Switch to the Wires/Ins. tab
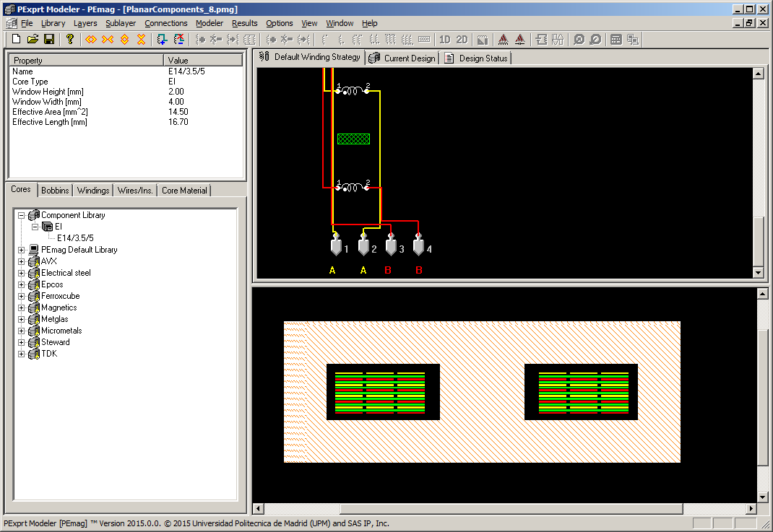The image size is (773, 532). (x=135, y=190)
